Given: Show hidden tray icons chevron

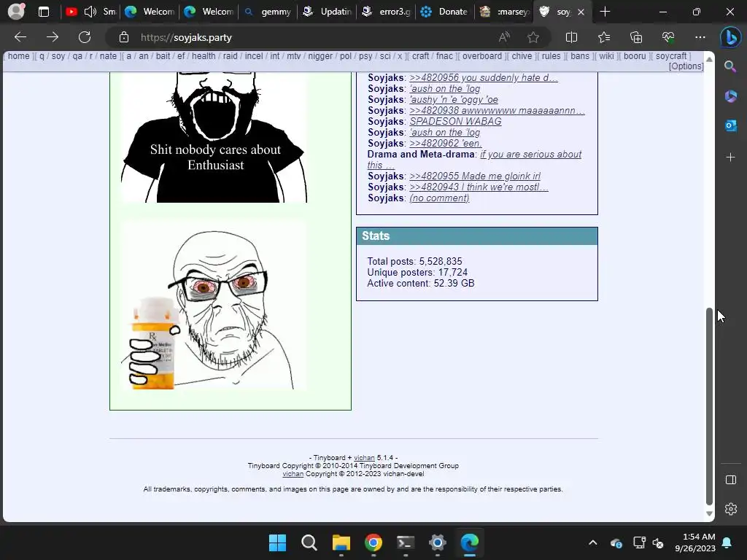Looking at the screenshot, I should [592, 542].
